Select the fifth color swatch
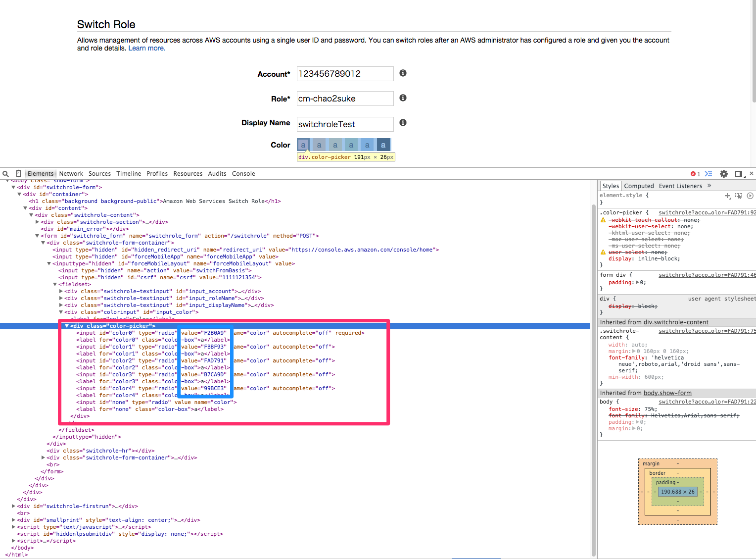The width and height of the screenshot is (756, 559). click(367, 145)
